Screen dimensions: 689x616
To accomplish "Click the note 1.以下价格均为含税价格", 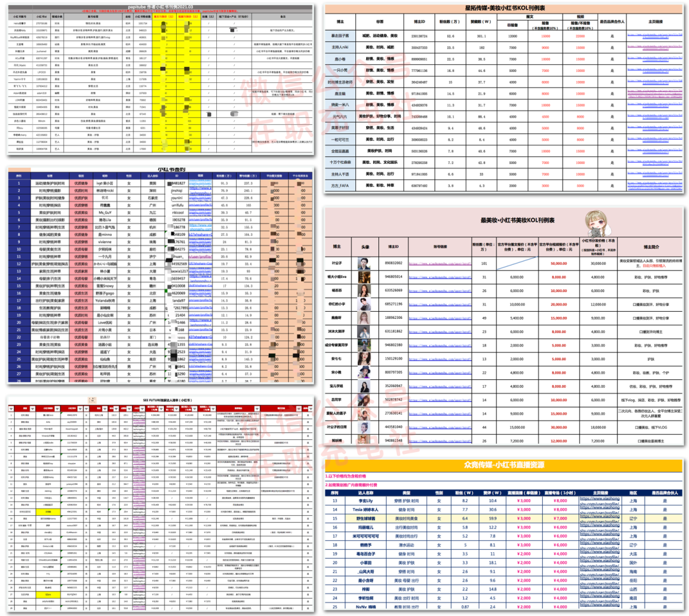I will click(345, 476).
